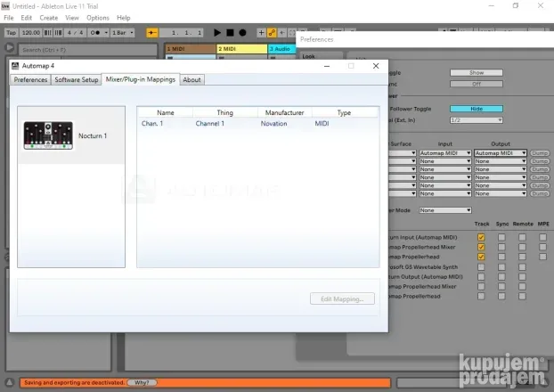
Task: Uncheck Track for Input (Automap MIDI)
Action: (x=481, y=237)
